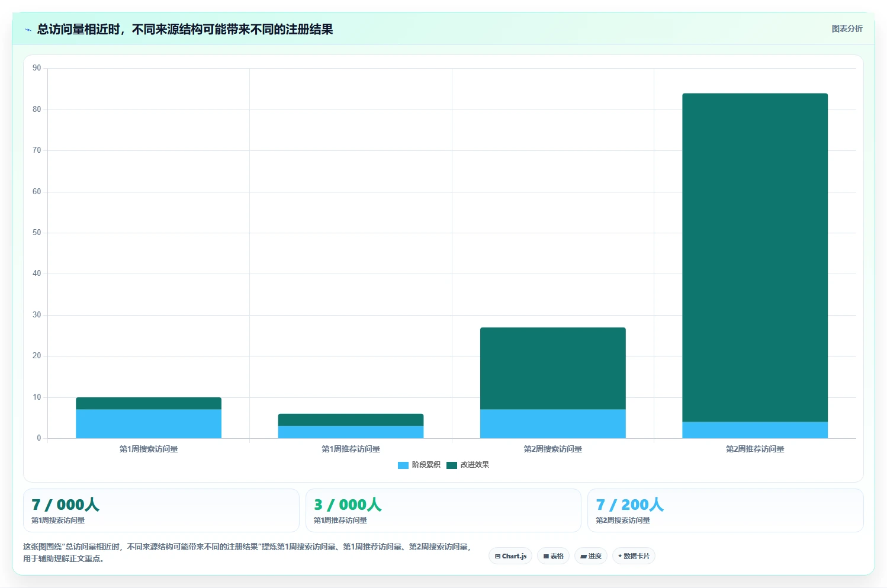Click the 进度 tag chip

coord(590,556)
